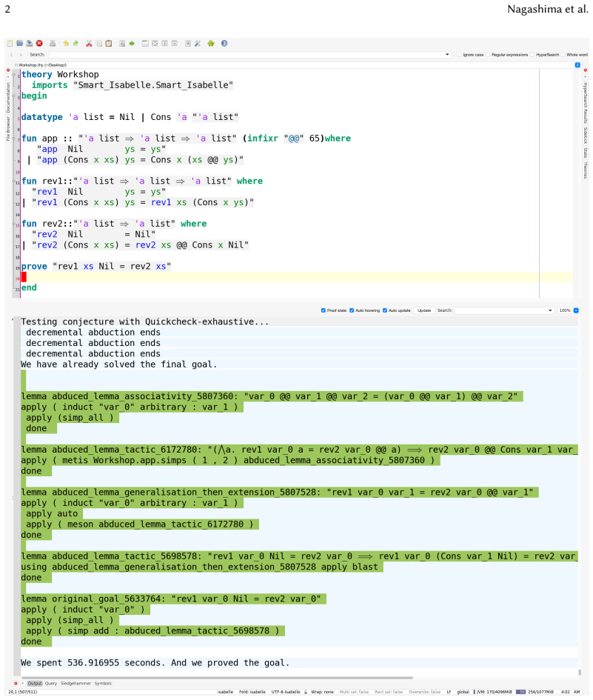Click the scissors Cut icon
The height and width of the screenshot is (700, 593).
90,43
